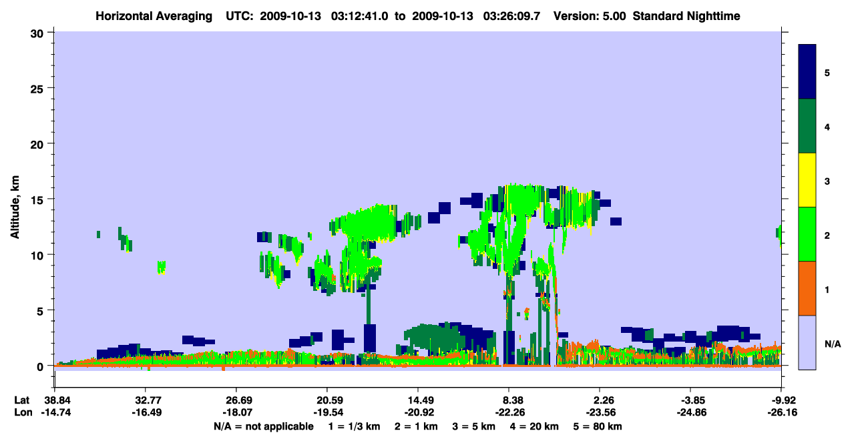Click the y-axis tick label 10
868x445 pixels.
point(39,255)
